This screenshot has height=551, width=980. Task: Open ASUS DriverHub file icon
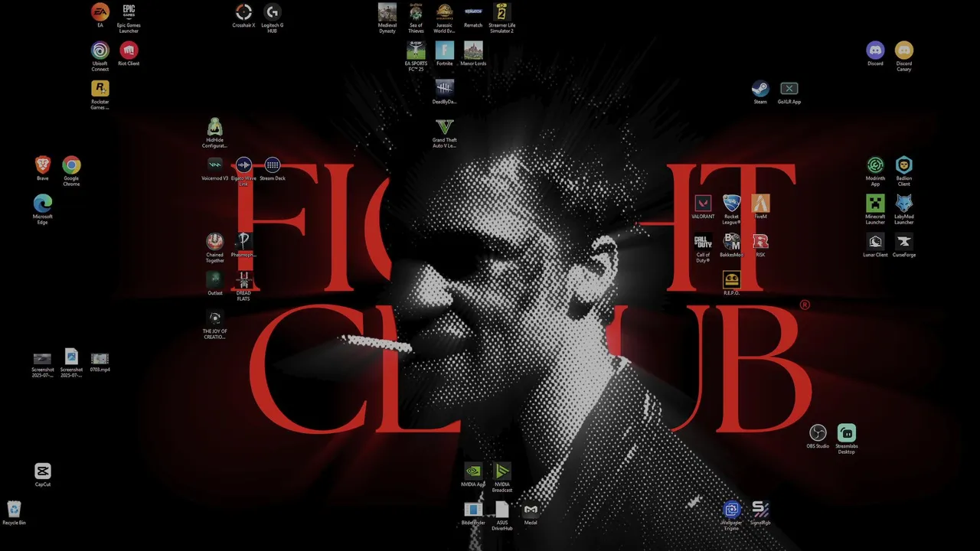point(501,510)
